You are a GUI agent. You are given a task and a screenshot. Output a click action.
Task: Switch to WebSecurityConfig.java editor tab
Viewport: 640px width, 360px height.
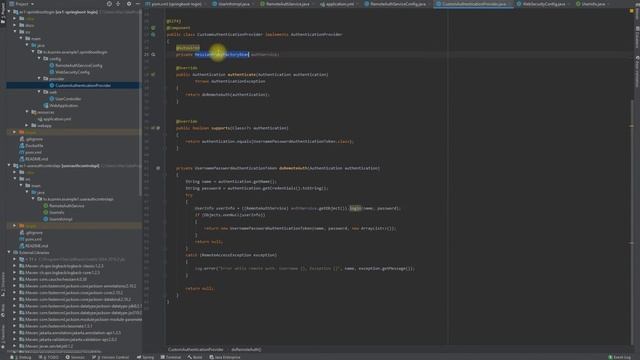542,4
